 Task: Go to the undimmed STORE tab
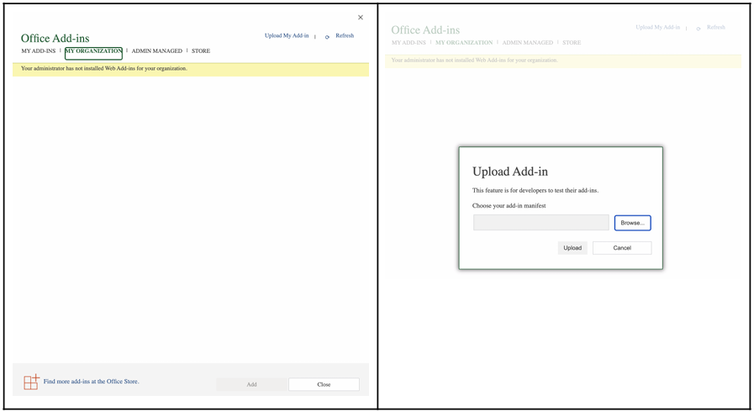(x=201, y=51)
